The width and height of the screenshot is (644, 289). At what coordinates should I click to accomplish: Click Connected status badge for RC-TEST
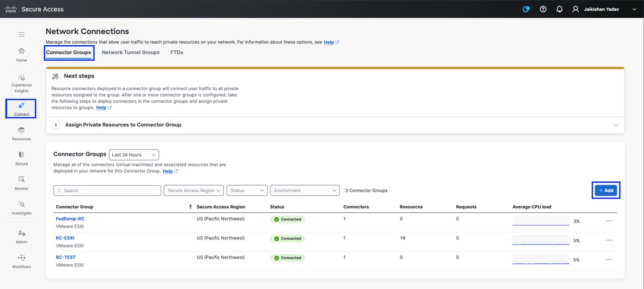(287, 258)
